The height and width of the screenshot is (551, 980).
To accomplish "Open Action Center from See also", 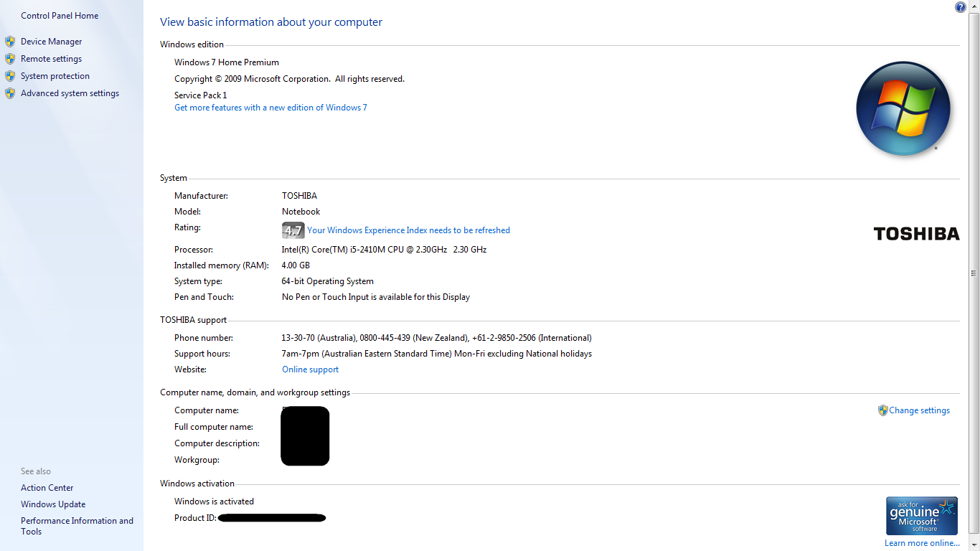I will click(47, 488).
